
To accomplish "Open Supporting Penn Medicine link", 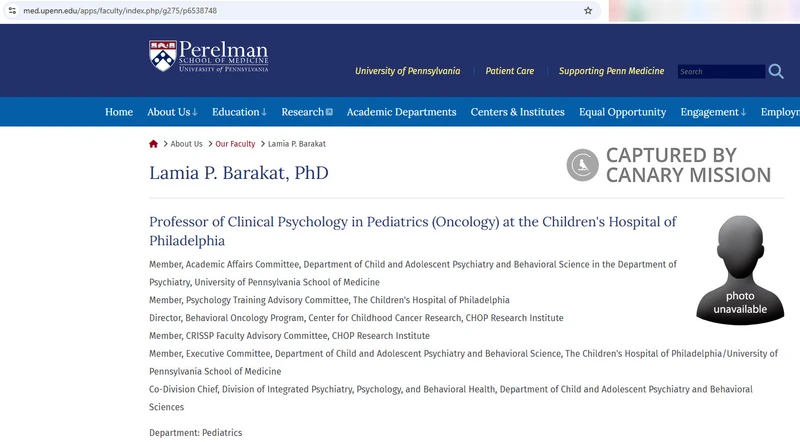I will (x=611, y=71).
